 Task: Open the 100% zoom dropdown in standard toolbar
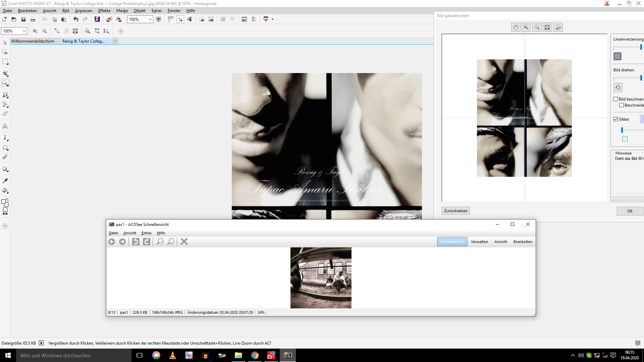pyautogui.click(x=150, y=19)
